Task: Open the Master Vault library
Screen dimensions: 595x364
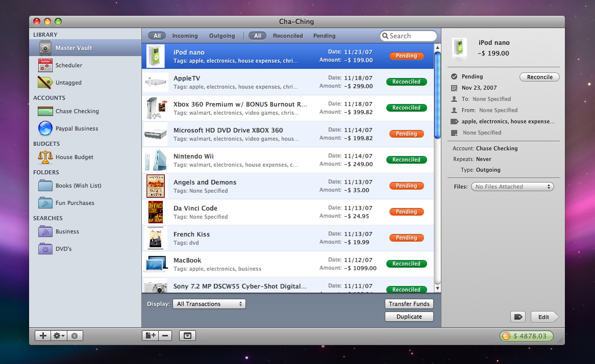Action: 73,48
